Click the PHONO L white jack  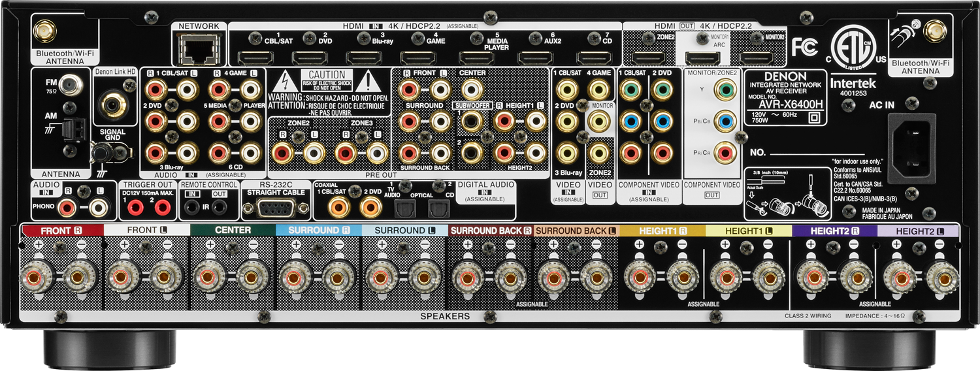99,208
